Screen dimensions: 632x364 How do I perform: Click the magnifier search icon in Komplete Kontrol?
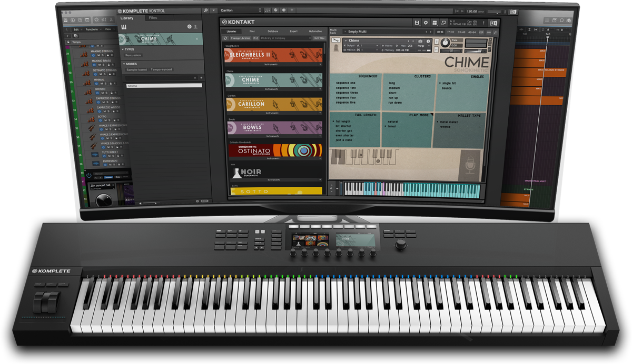click(x=205, y=10)
